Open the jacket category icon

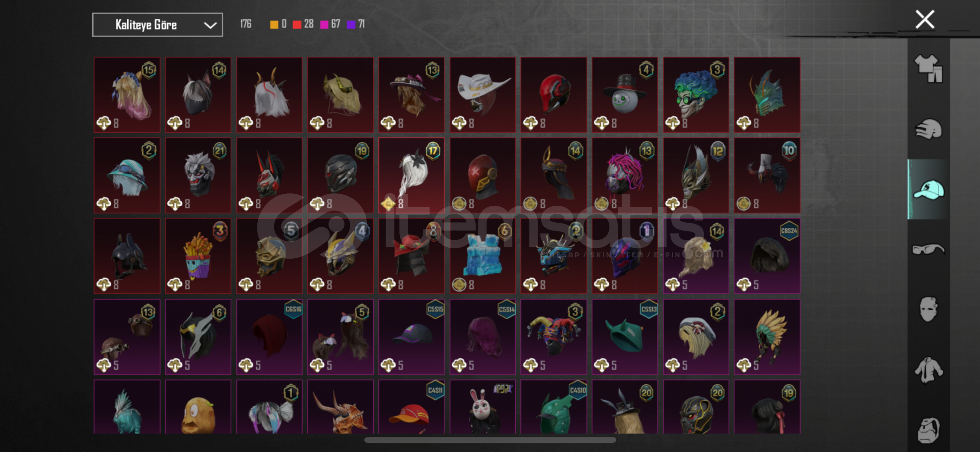(x=928, y=370)
